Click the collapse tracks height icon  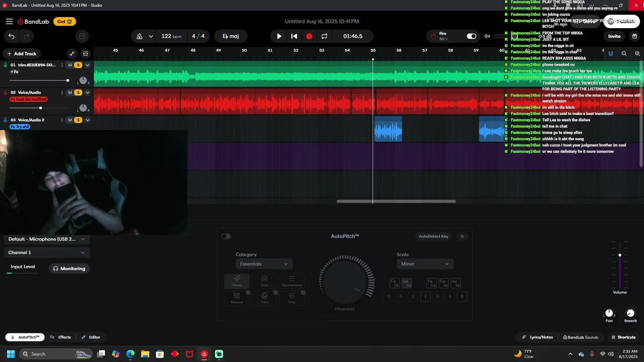tap(86, 54)
